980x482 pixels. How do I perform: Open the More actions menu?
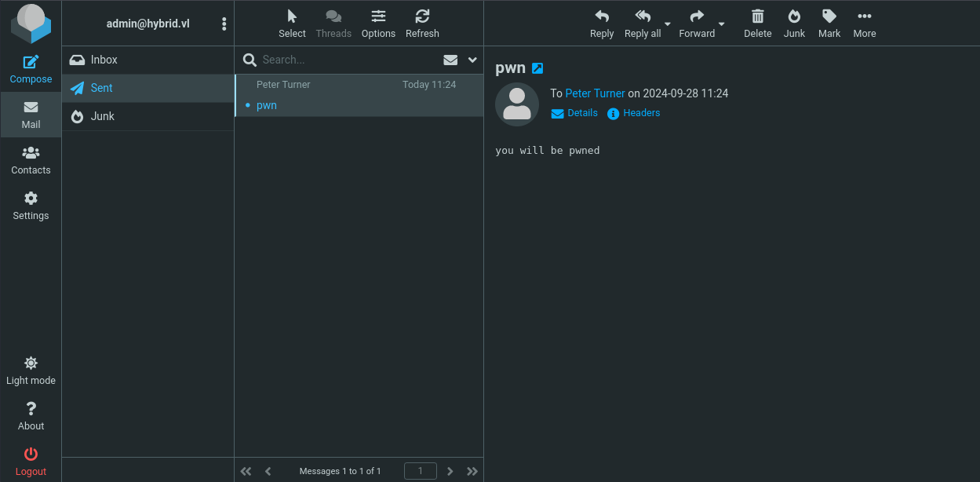tap(865, 24)
